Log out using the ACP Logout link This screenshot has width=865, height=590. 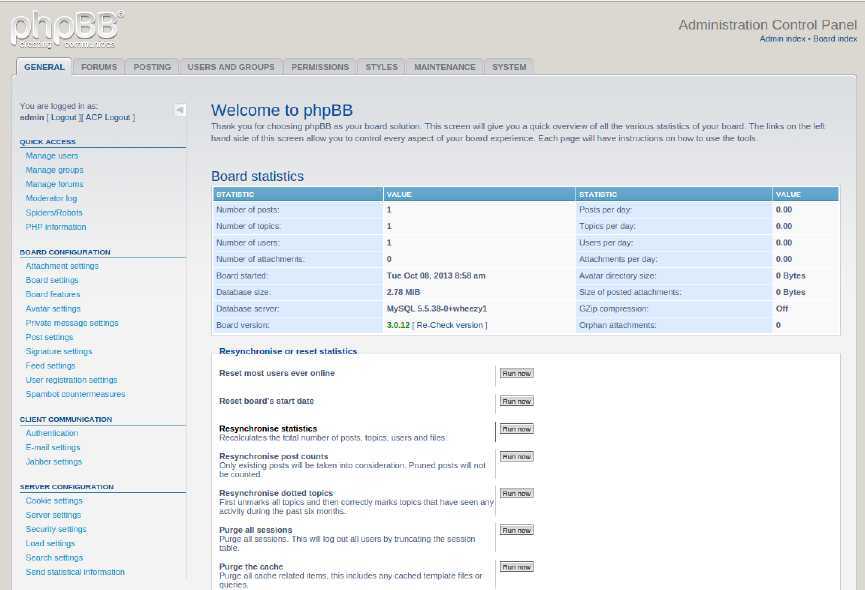(x=106, y=116)
